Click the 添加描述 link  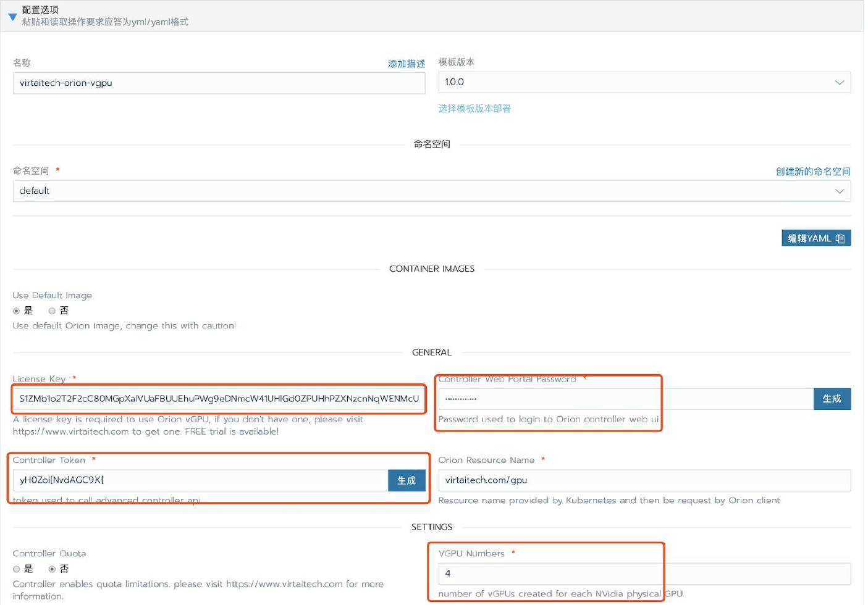[406, 64]
